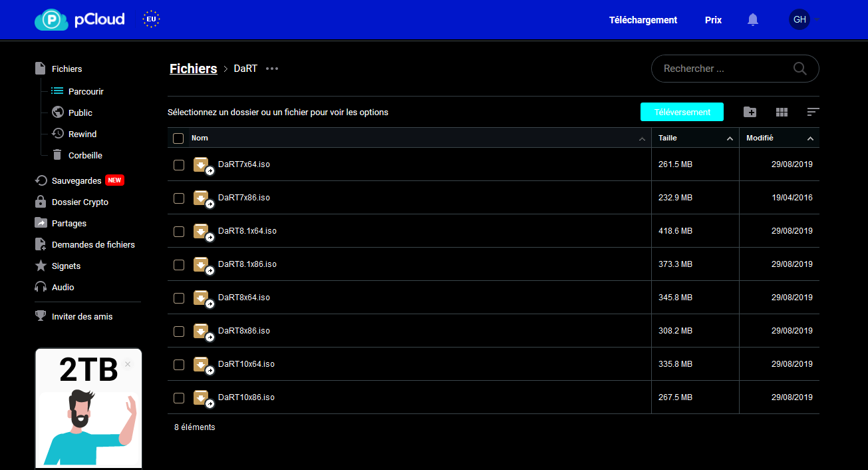Image resolution: width=868 pixels, height=470 pixels.
Task: Click the DaRT10x86.iso file icon
Action: pos(202,398)
